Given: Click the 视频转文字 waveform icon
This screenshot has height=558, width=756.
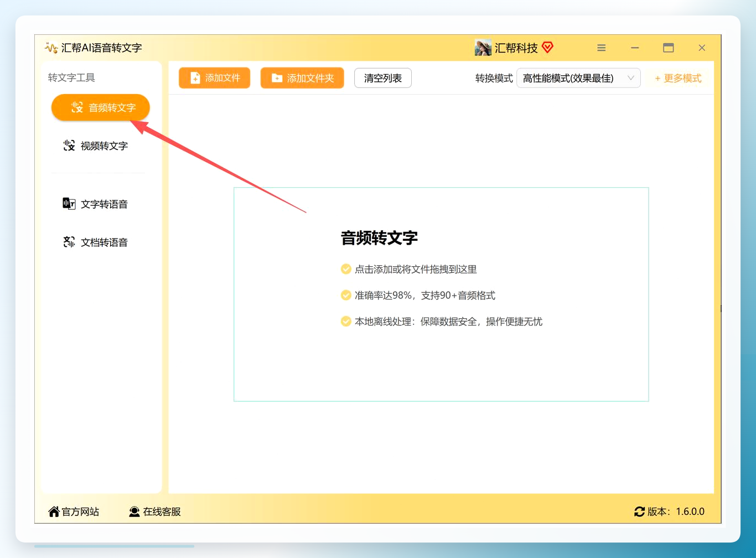Looking at the screenshot, I should 69,146.
